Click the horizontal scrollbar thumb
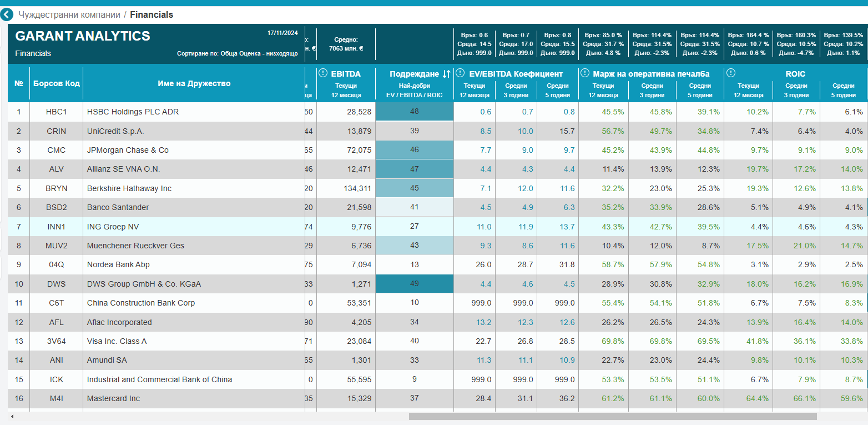This screenshot has width=868, height=425. pyautogui.click(x=613, y=416)
